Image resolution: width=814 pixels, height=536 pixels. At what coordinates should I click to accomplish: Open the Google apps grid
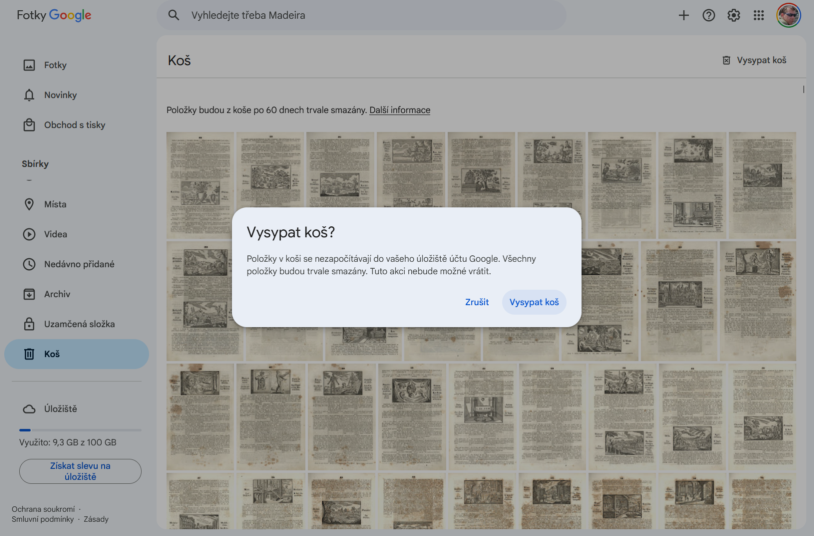(758, 15)
